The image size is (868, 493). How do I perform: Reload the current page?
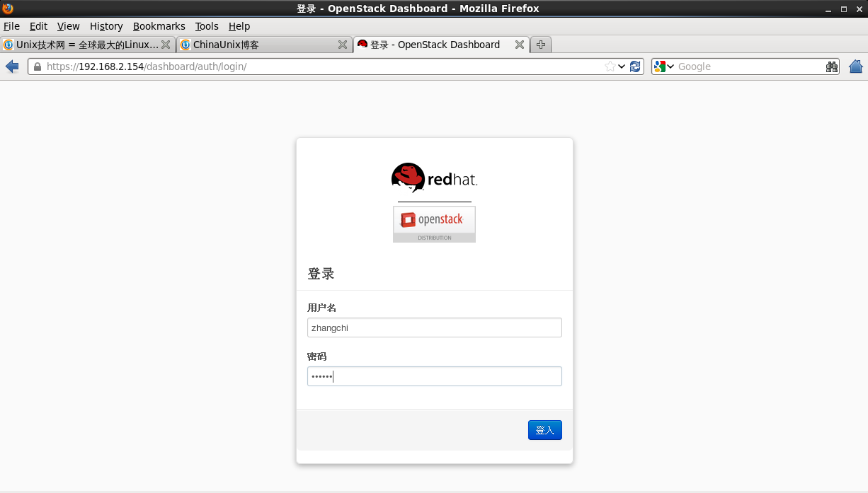634,66
